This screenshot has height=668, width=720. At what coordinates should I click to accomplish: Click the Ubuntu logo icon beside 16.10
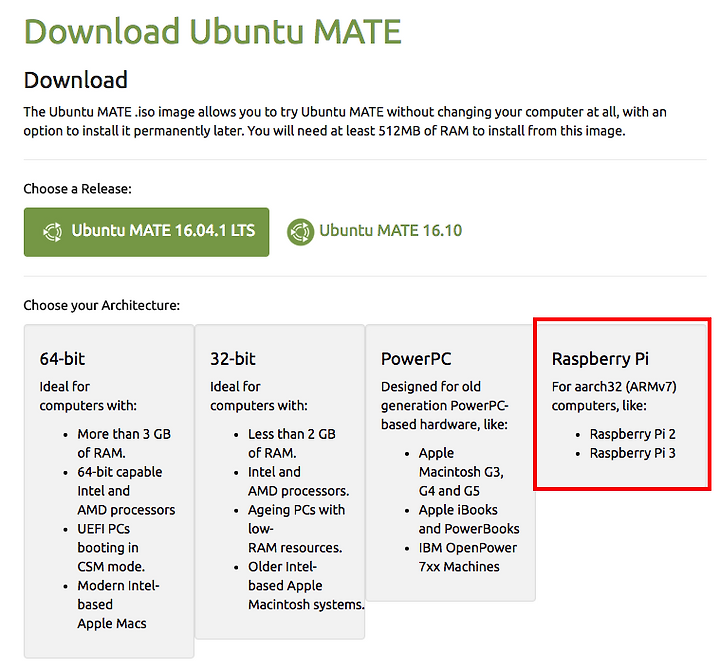(300, 232)
